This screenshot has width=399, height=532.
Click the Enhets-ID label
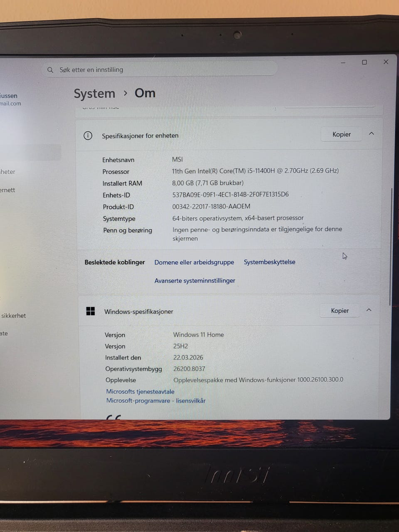coord(116,195)
